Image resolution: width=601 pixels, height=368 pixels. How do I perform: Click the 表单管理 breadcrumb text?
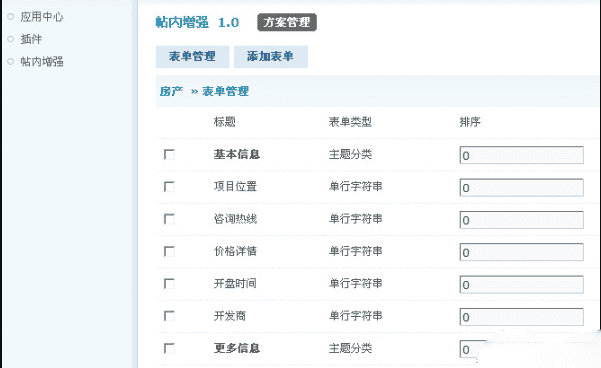click(x=225, y=91)
